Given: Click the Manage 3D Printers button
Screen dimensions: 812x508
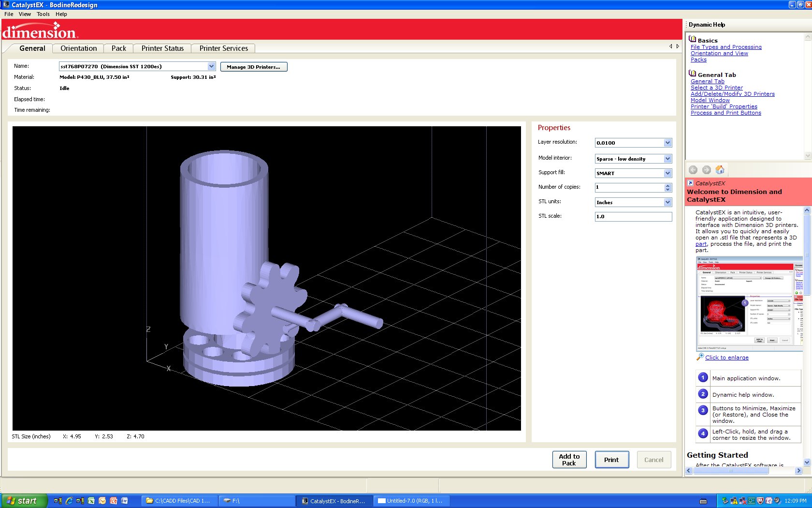Looking at the screenshot, I should coord(254,67).
